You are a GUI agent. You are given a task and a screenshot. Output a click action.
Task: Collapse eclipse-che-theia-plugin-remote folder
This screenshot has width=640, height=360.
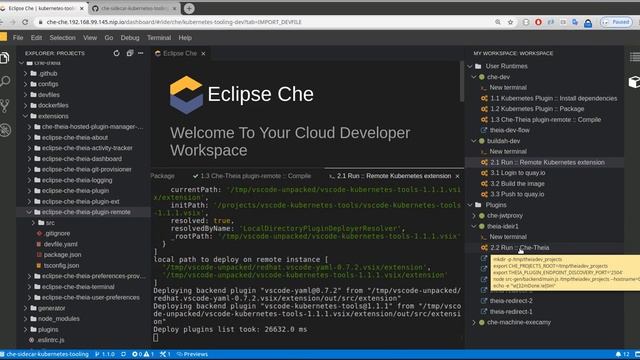pos(29,212)
